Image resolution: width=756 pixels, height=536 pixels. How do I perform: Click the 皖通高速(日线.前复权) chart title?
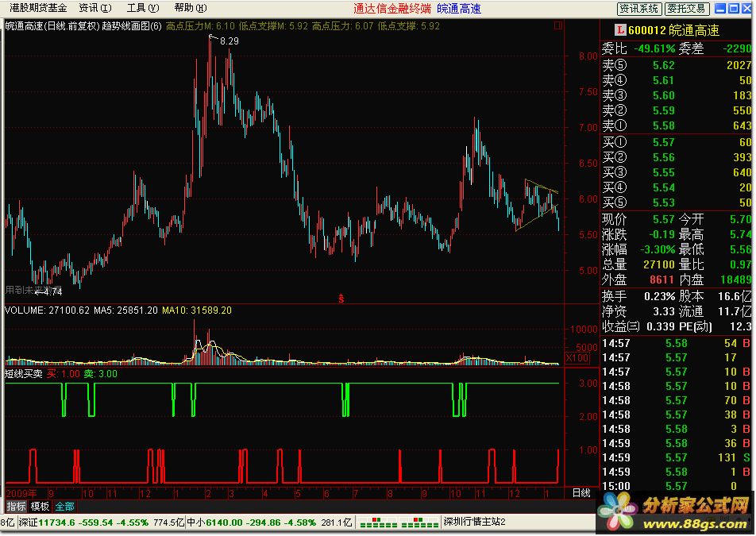53,26
